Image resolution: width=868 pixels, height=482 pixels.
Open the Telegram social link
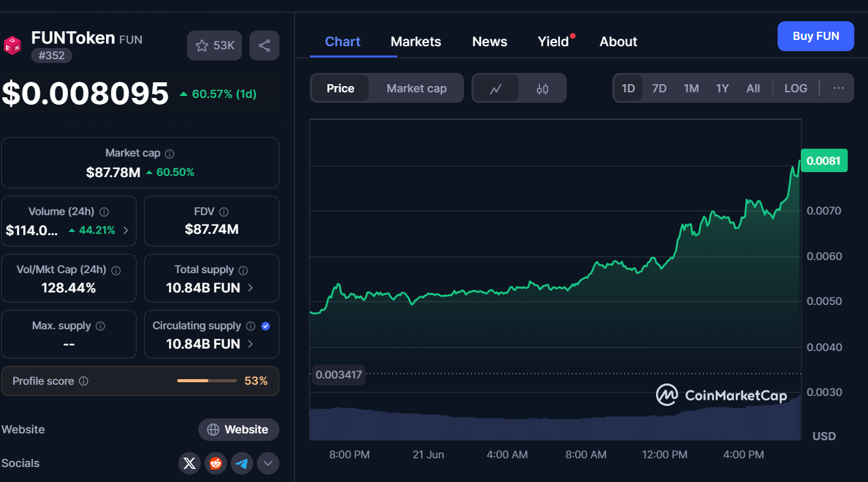[x=242, y=463]
